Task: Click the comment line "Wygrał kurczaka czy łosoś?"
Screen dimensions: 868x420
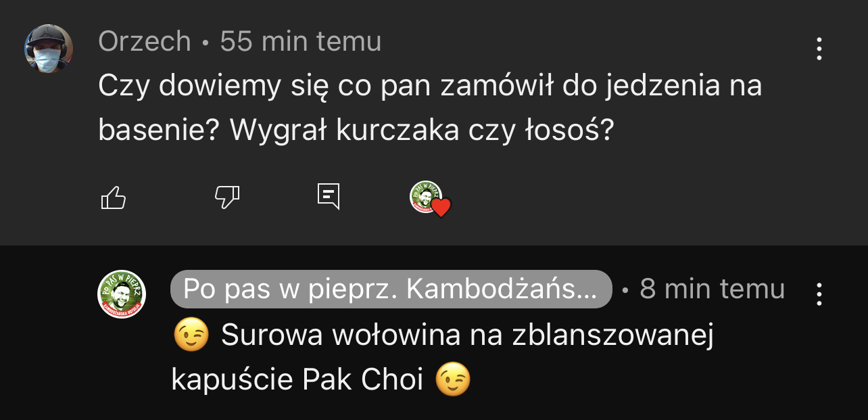Action: [421, 131]
